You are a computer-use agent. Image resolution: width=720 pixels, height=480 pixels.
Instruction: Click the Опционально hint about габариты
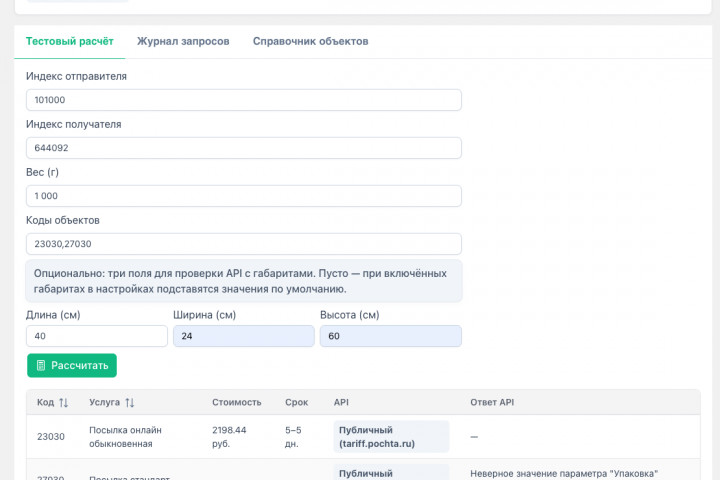(244, 281)
